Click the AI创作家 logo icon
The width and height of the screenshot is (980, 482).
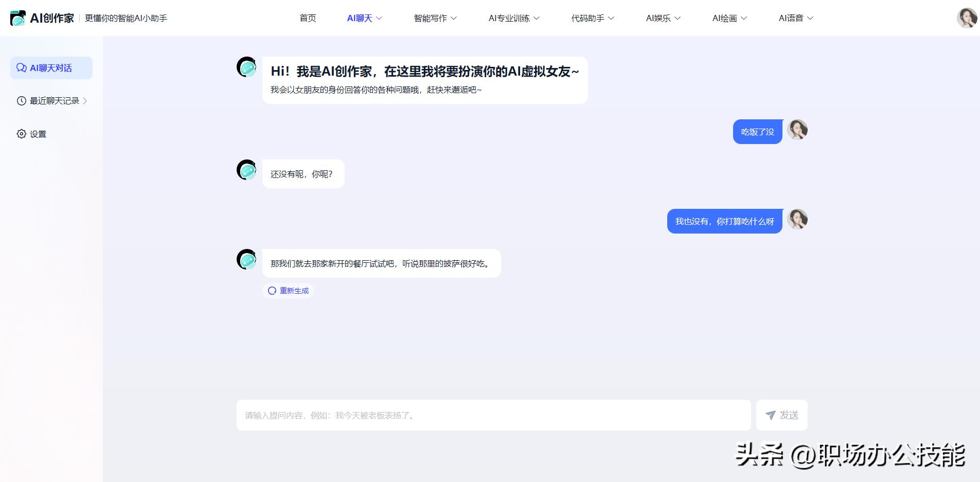[18, 18]
